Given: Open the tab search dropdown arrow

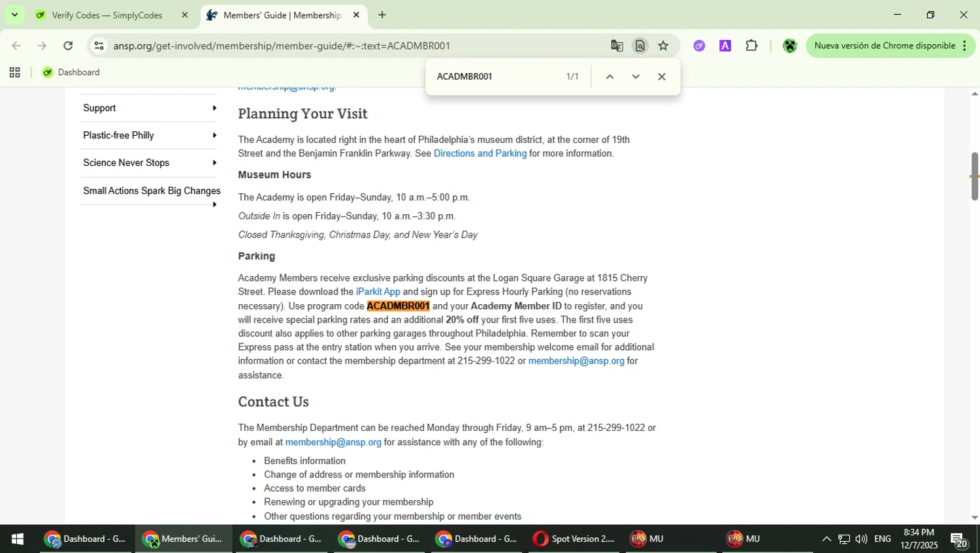Looking at the screenshot, I should coord(14,14).
